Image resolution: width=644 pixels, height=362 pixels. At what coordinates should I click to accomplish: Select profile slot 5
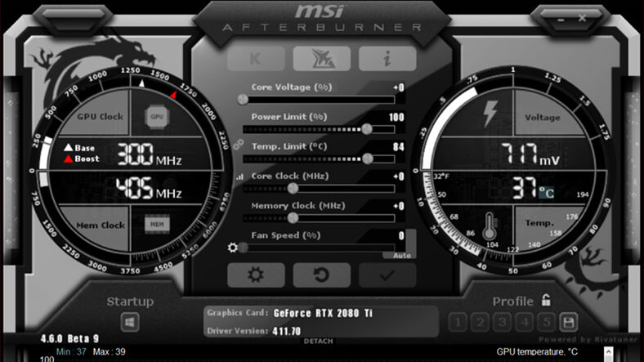coord(547,321)
